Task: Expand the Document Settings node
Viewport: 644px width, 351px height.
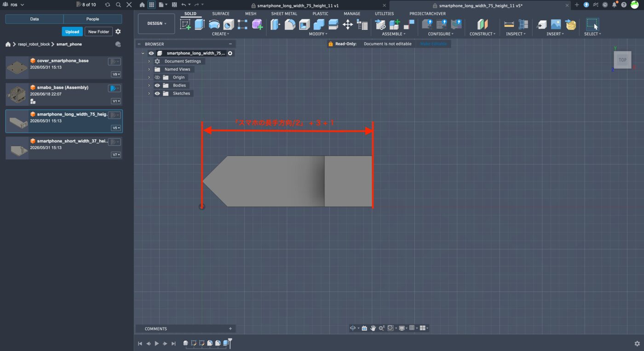Action: 149,61
